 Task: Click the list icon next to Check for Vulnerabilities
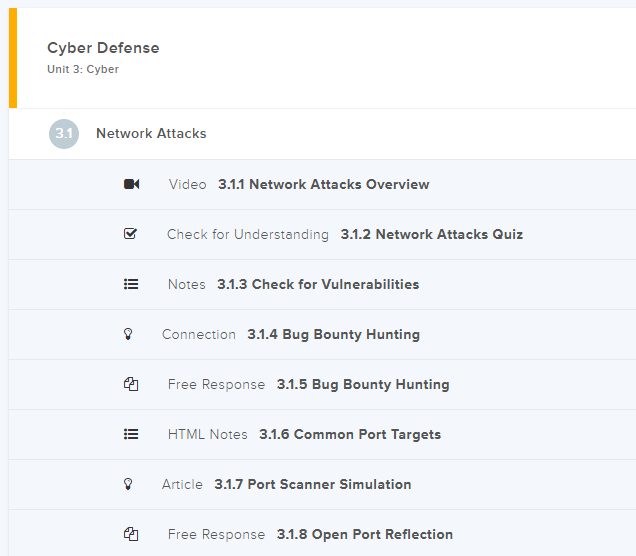coord(131,284)
